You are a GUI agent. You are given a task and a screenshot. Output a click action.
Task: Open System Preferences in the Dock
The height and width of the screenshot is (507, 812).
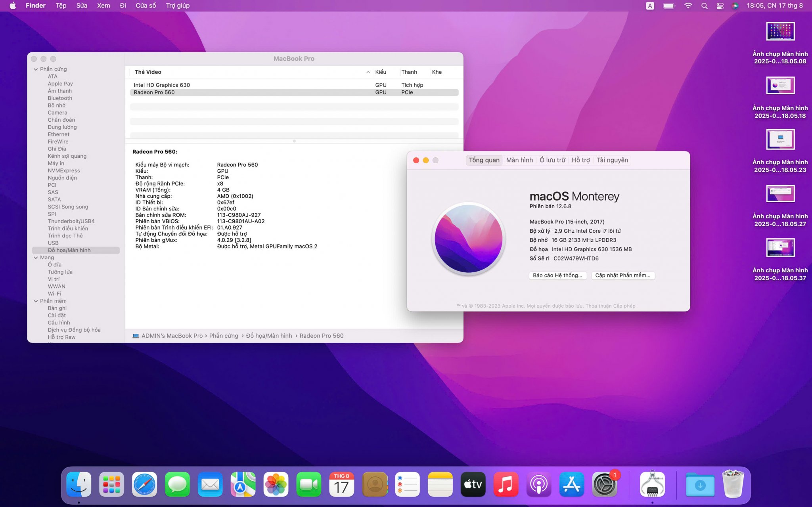(604, 484)
